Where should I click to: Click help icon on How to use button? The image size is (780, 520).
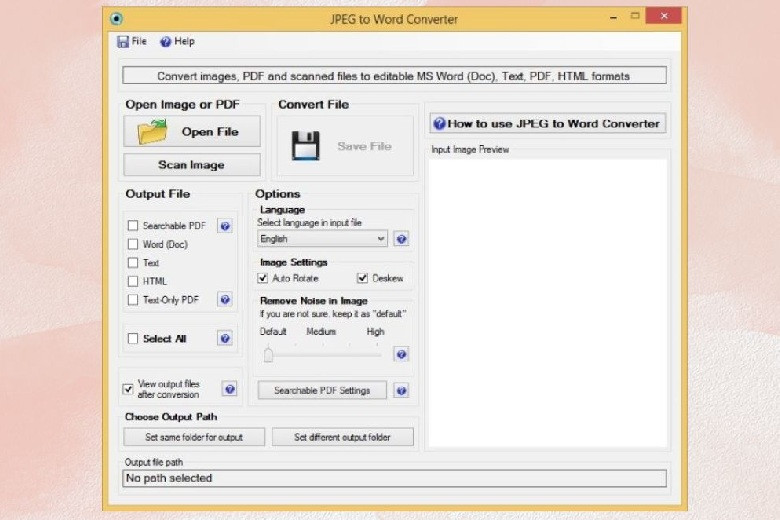(439, 123)
